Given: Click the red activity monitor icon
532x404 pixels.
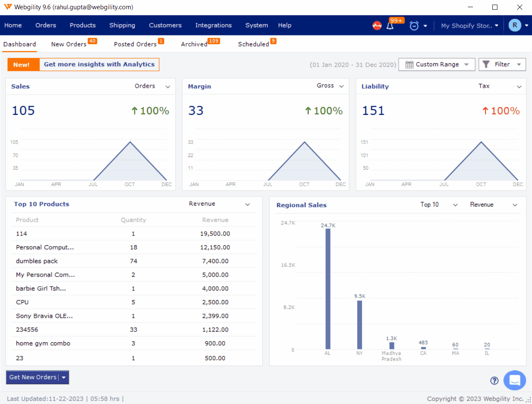Looking at the screenshot, I should coord(377,26).
